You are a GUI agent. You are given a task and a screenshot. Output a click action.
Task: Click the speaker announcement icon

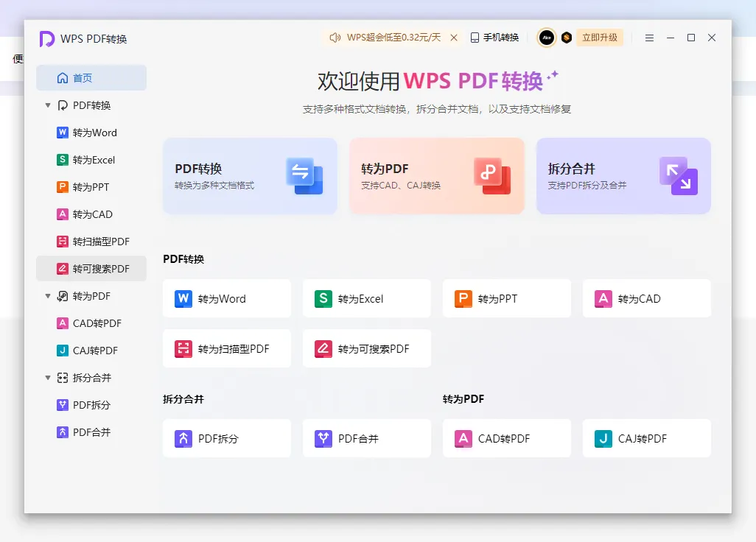coord(335,38)
